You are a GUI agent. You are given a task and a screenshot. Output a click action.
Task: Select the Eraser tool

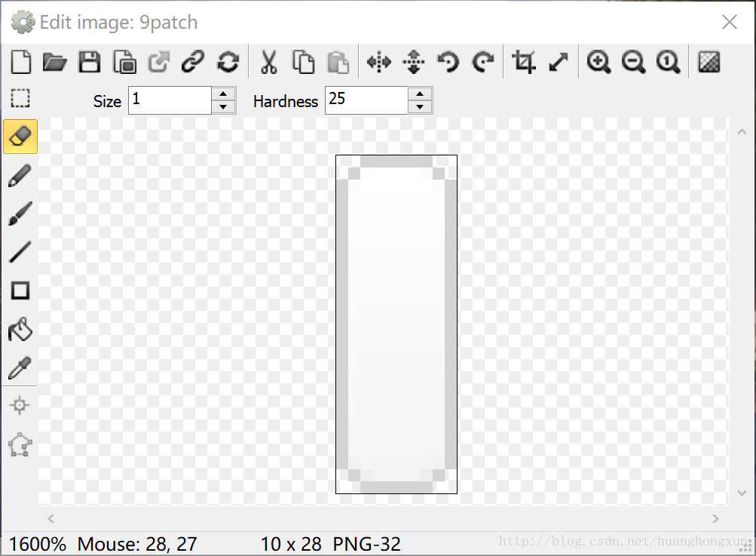click(x=20, y=137)
